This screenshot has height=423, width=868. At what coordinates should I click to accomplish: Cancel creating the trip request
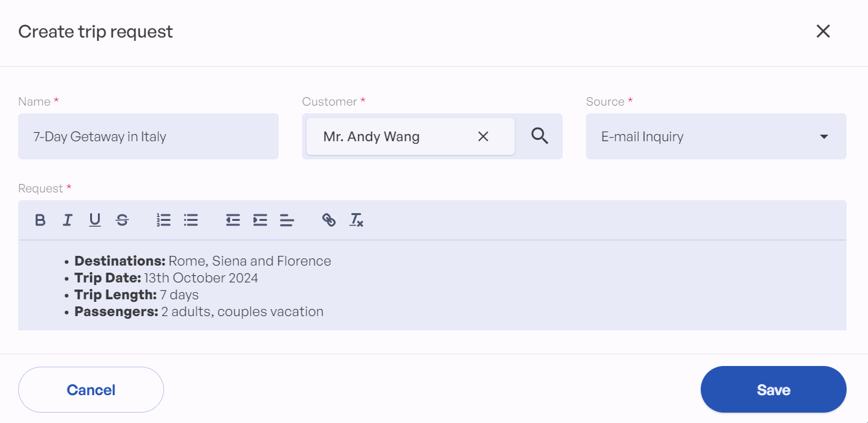tap(91, 389)
